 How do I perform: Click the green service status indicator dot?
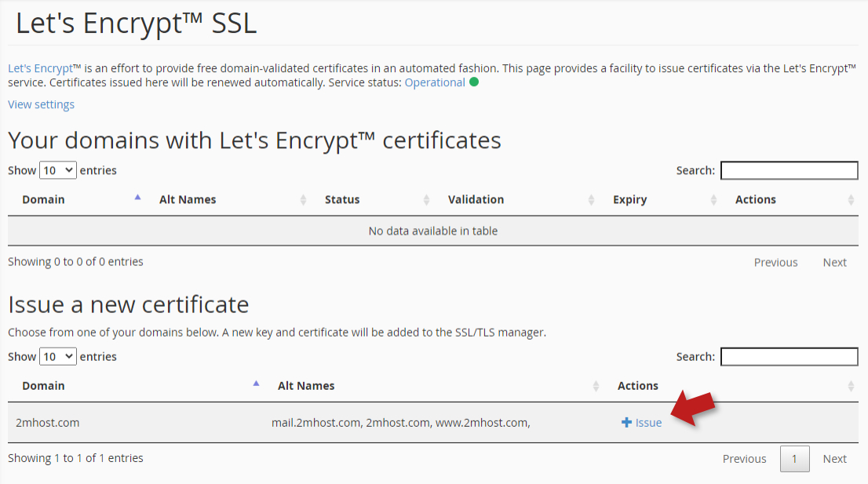pos(474,82)
